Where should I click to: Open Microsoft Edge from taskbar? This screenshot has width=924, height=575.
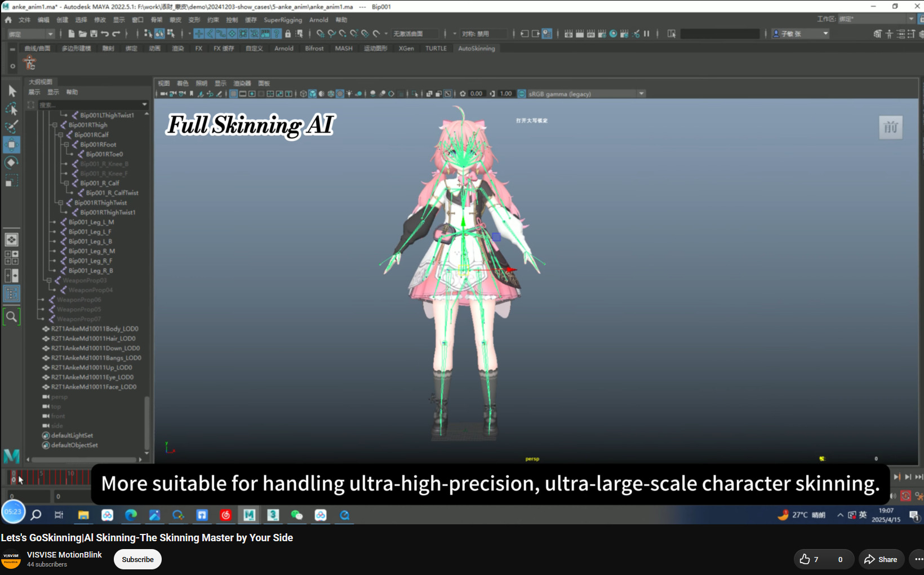pyautogui.click(x=131, y=515)
